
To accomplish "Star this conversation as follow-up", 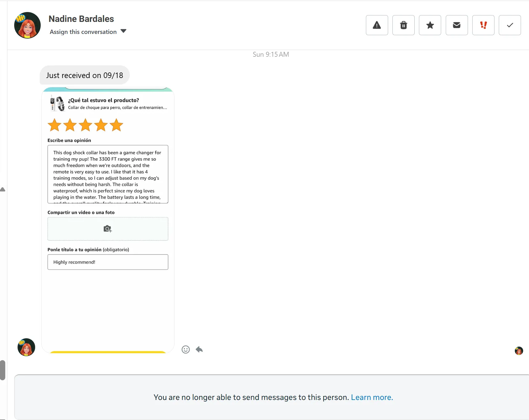I will (x=430, y=25).
